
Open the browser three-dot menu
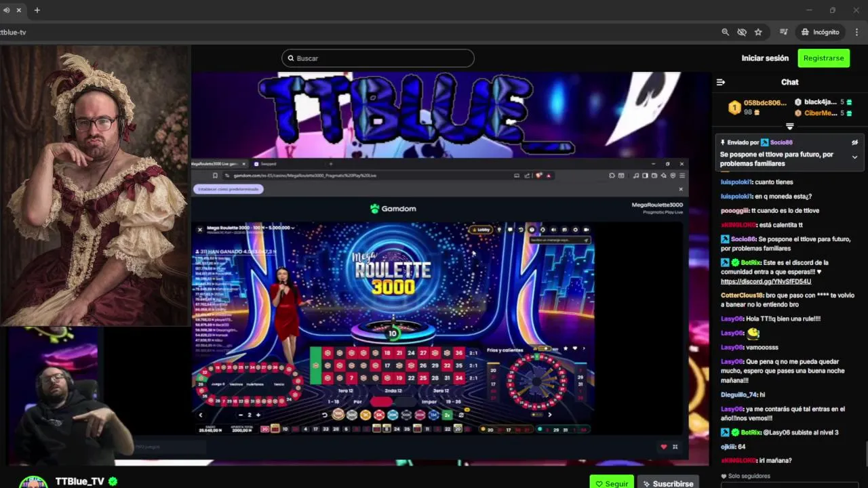pos(856,32)
